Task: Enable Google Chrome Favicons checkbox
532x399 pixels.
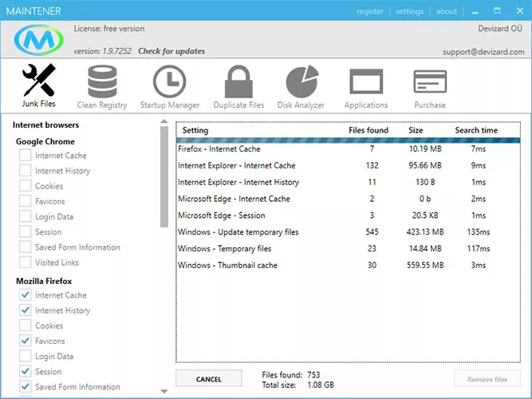Action: tap(25, 201)
